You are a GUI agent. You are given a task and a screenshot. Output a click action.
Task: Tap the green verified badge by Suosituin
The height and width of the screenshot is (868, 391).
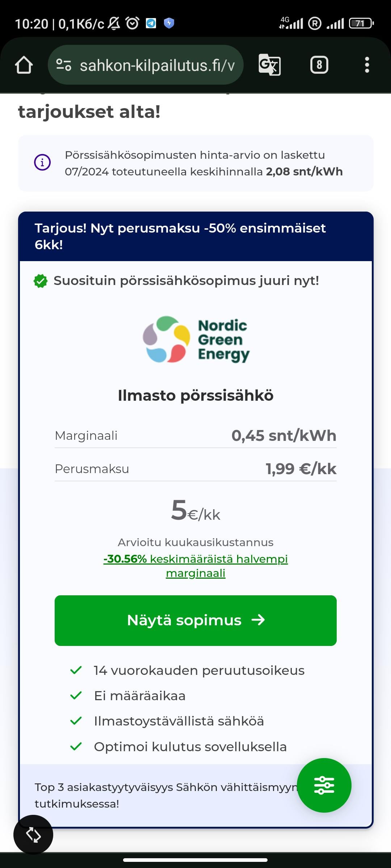pos(41,281)
